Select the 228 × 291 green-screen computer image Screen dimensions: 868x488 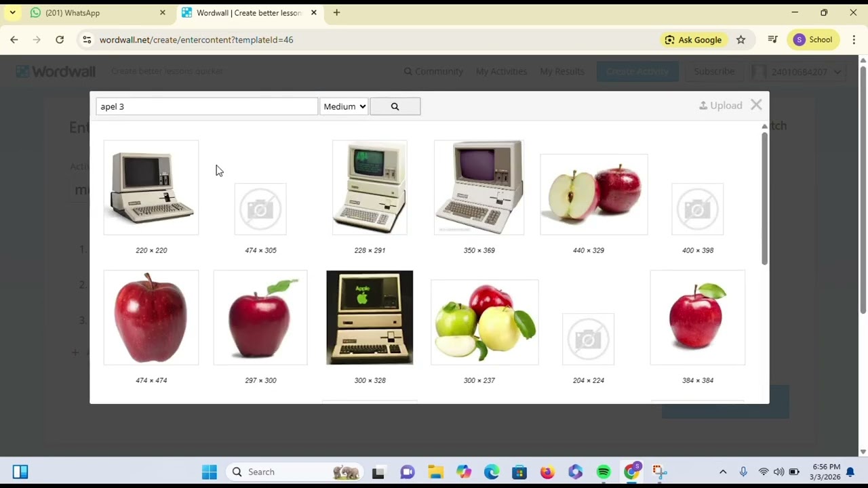pos(370,188)
